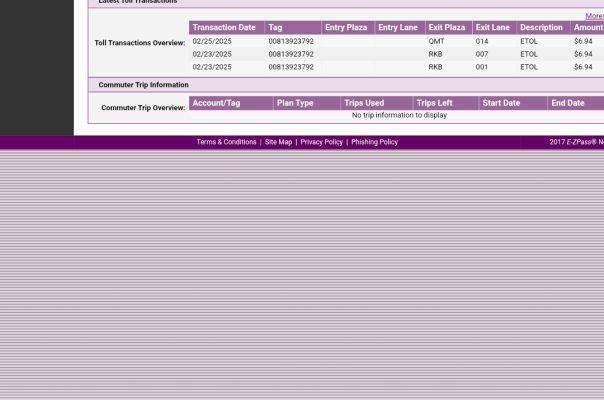This screenshot has width=604, height=400.
Task: Click the Exit Lane column header
Action: click(x=492, y=28)
